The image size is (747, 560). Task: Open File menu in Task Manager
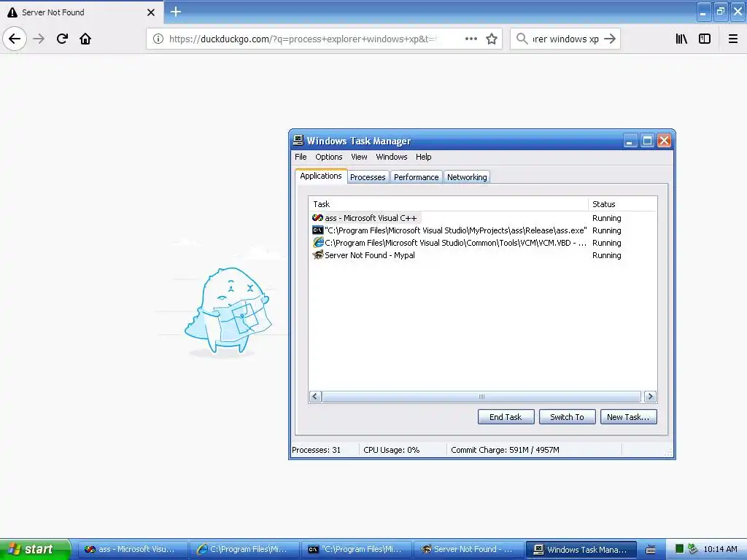tap(301, 157)
